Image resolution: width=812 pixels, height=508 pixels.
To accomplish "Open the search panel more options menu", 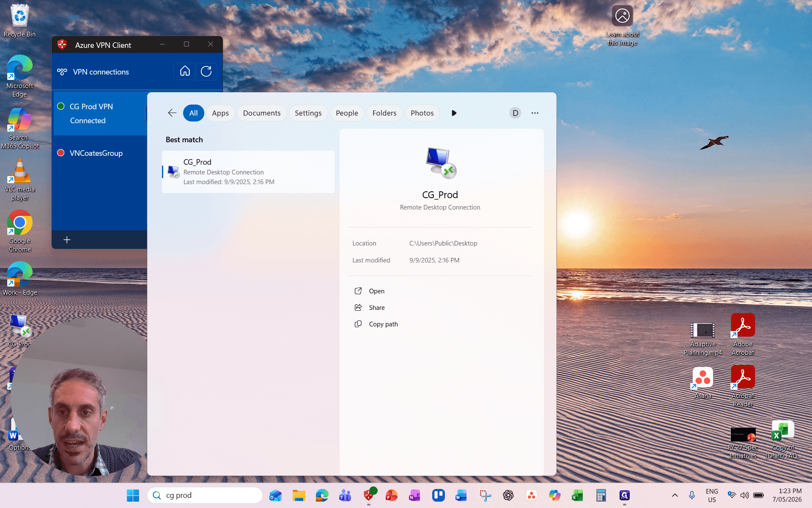I will (x=535, y=113).
